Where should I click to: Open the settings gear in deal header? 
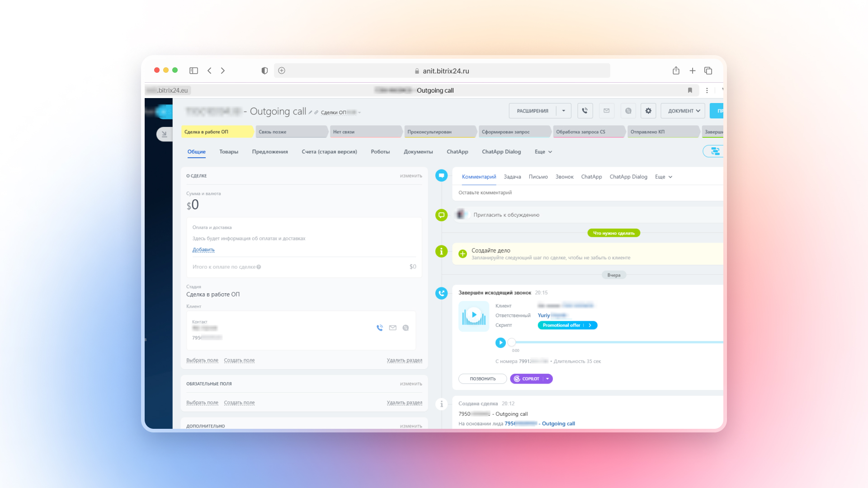(648, 111)
